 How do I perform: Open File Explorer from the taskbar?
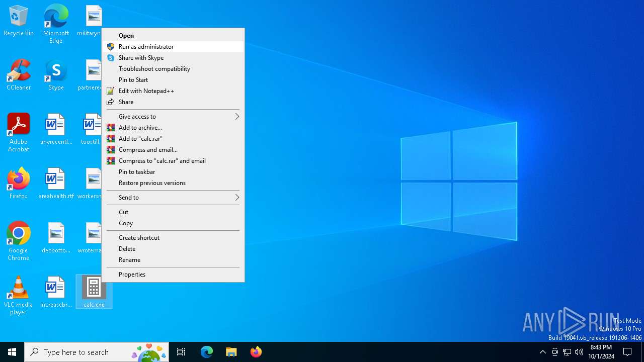231,352
